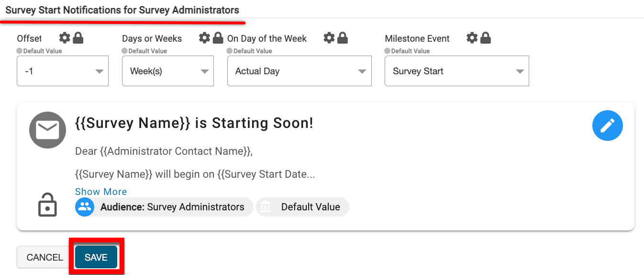The height and width of the screenshot is (275, 644).
Task: Open the Offset dropdown showing -1
Action: pyautogui.click(x=63, y=71)
